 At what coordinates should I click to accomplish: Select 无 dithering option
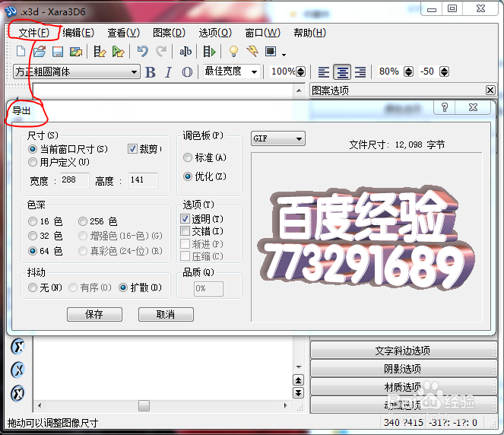[45, 287]
